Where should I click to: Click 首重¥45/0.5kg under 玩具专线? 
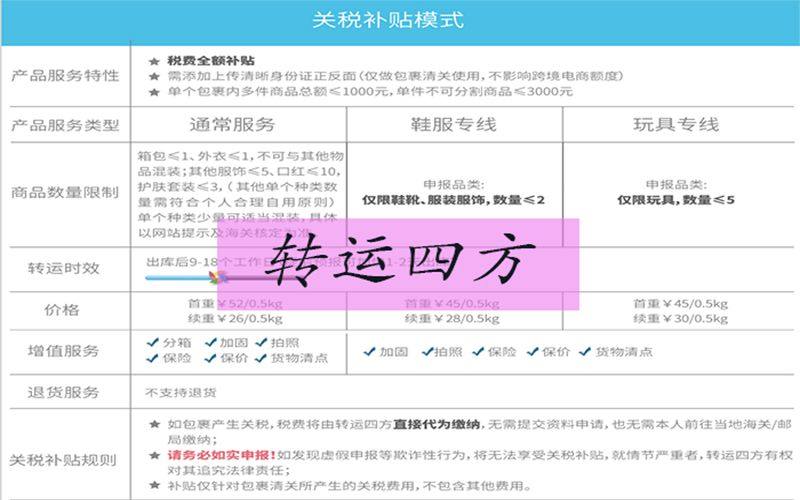(681, 304)
